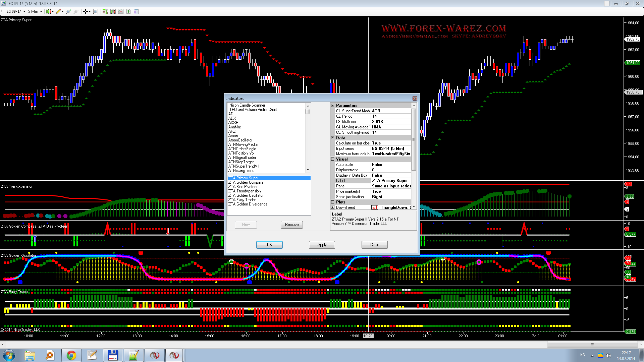Collapse the Visual properties section
This screenshot has width=644, height=362.
coord(333,159)
